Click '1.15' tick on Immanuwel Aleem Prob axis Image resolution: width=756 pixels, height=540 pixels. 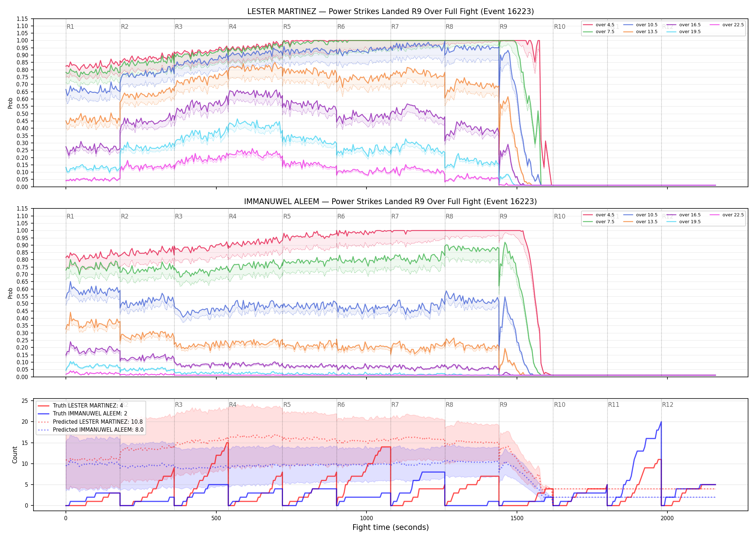click(x=22, y=208)
